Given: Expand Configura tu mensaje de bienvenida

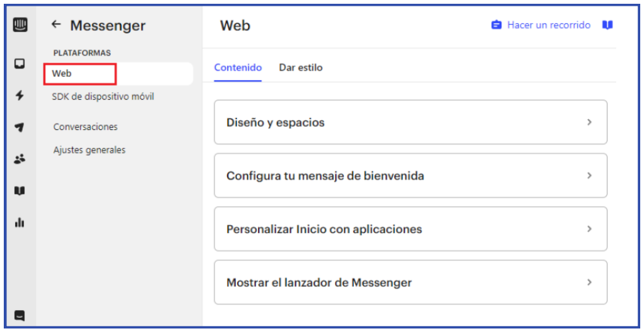Looking at the screenshot, I should tap(410, 176).
